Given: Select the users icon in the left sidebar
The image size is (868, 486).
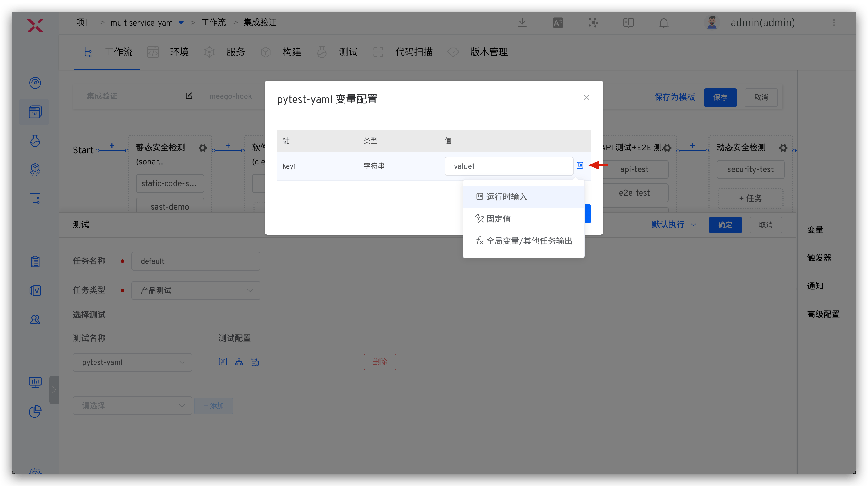Looking at the screenshot, I should coord(35,319).
